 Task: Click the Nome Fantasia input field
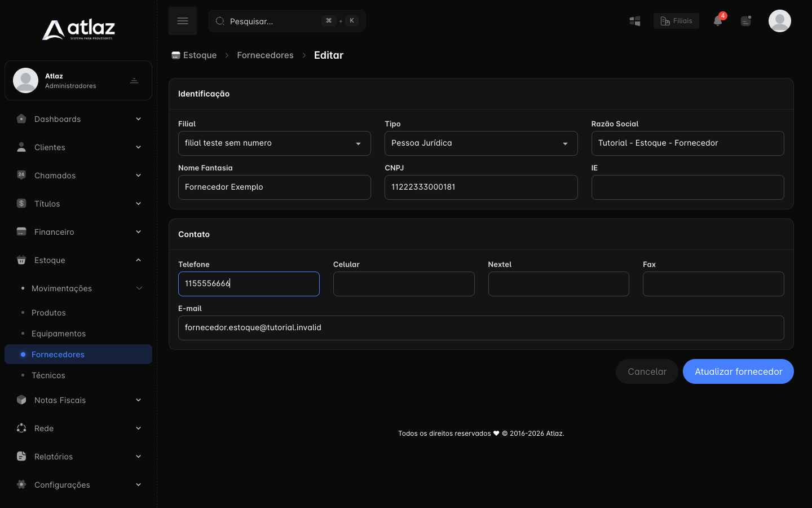pos(274,187)
